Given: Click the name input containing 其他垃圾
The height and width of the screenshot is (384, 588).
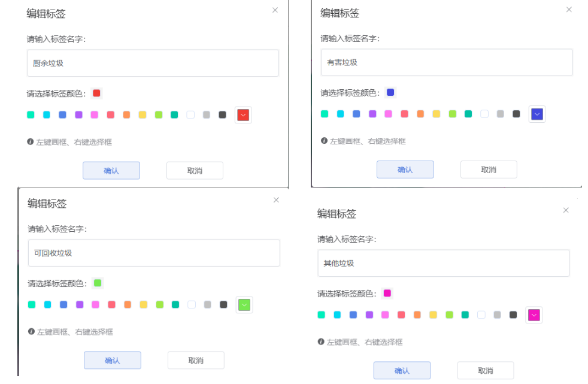Looking at the screenshot, I should [x=443, y=263].
